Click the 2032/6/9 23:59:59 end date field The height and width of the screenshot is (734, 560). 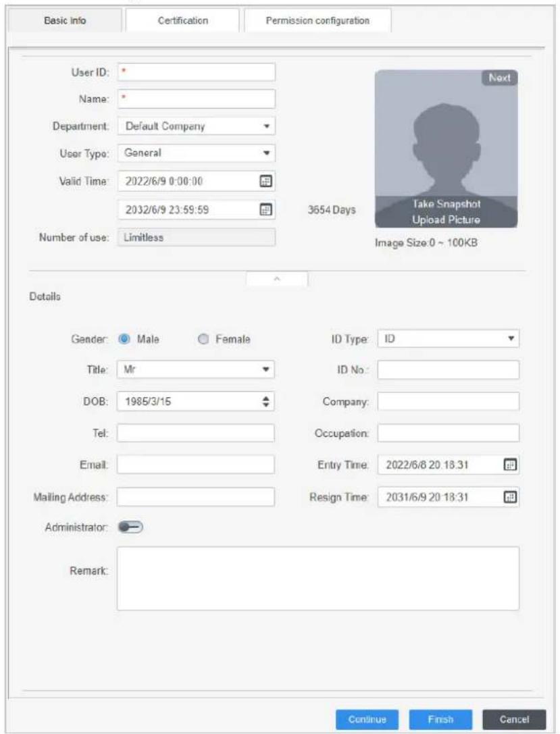196,210
